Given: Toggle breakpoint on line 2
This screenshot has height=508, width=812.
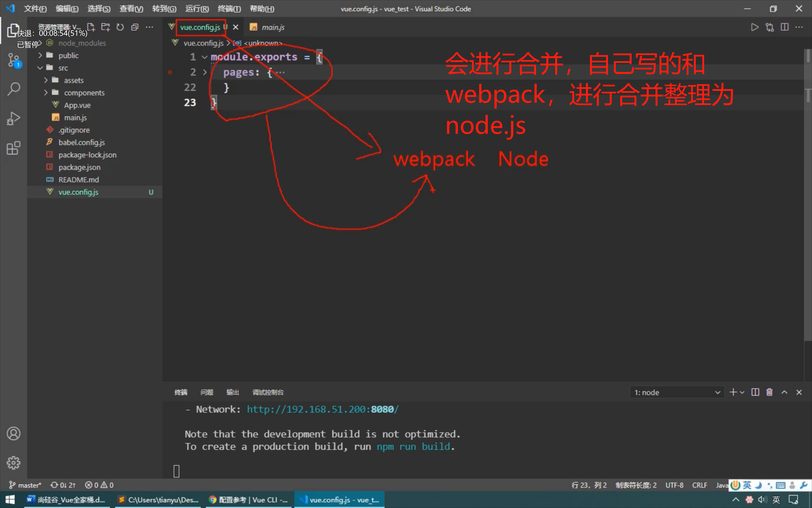Looking at the screenshot, I should click(x=170, y=72).
